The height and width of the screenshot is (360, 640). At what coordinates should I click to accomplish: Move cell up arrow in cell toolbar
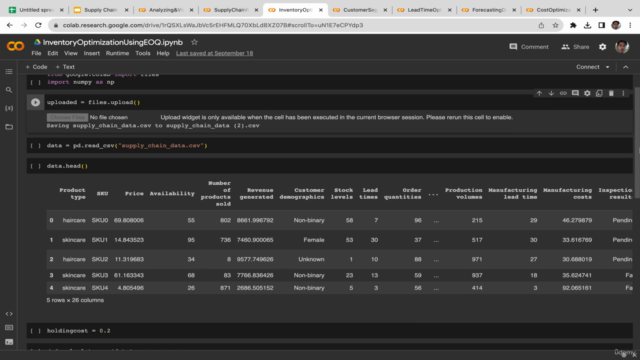(539, 93)
